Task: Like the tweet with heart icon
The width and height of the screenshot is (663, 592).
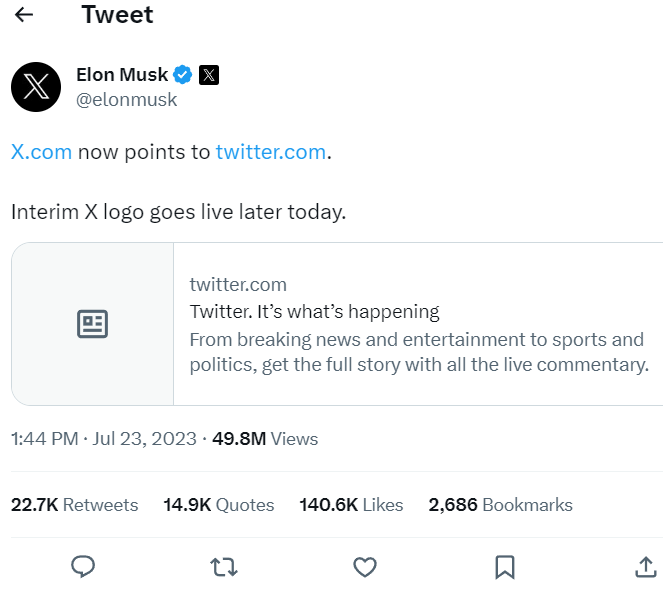Action: click(x=365, y=567)
